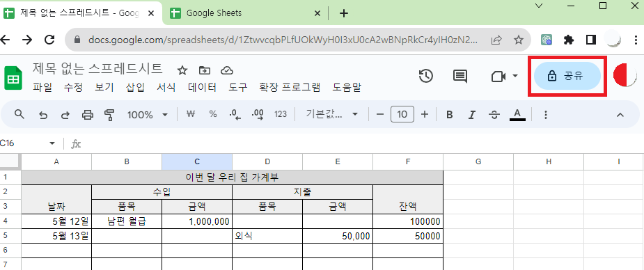Decrease decimal places

click(235, 115)
